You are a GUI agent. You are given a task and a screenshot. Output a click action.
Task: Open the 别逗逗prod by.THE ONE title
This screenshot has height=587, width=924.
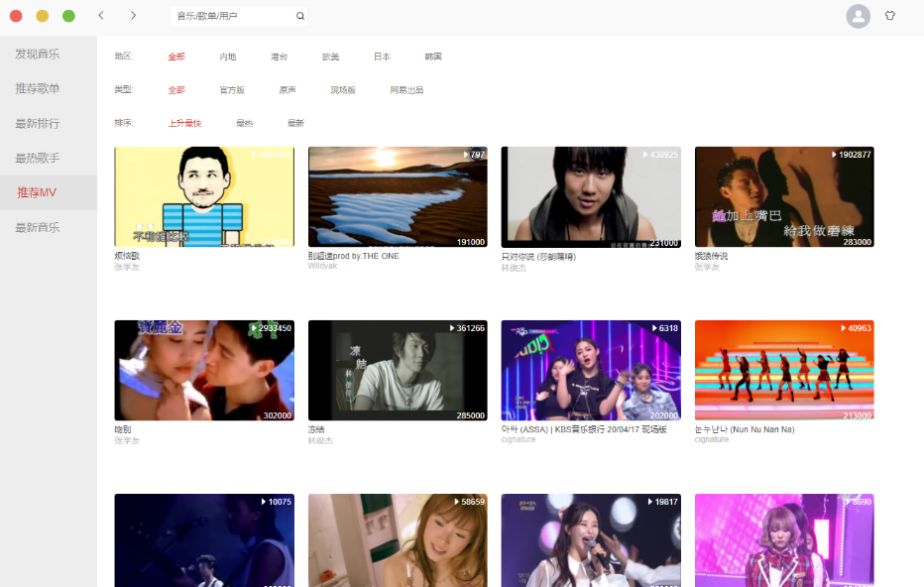pyautogui.click(x=354, y=256)
